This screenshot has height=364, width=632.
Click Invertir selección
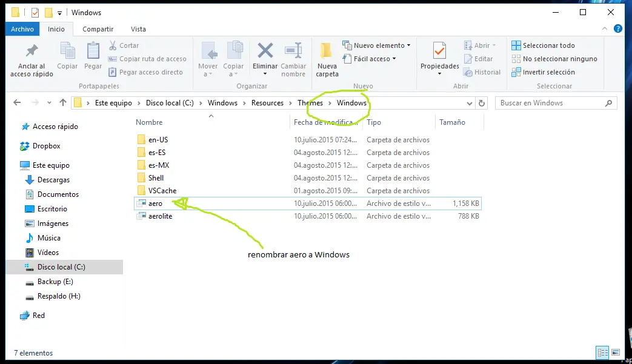click(x=544, y=72)
